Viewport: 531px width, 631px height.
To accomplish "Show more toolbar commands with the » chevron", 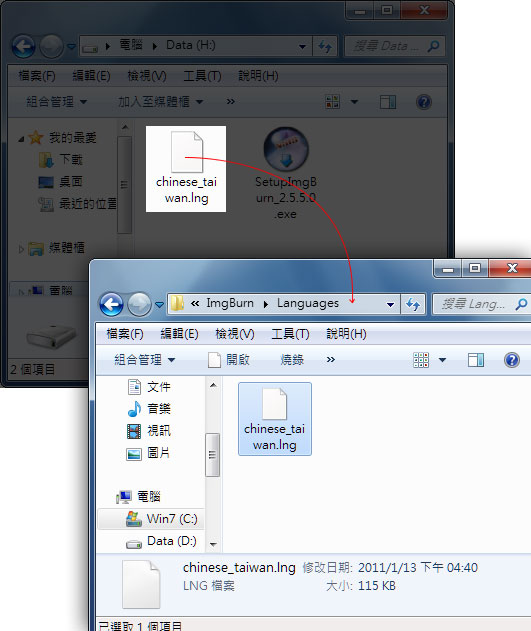I will [331, 359].
